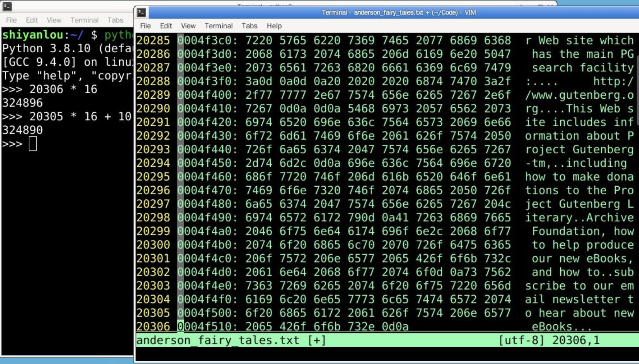This screenshot has width=639, height=364.
Task: Click 'shiyanlou' prompt in Python terminal
Action: click(33, 35)
